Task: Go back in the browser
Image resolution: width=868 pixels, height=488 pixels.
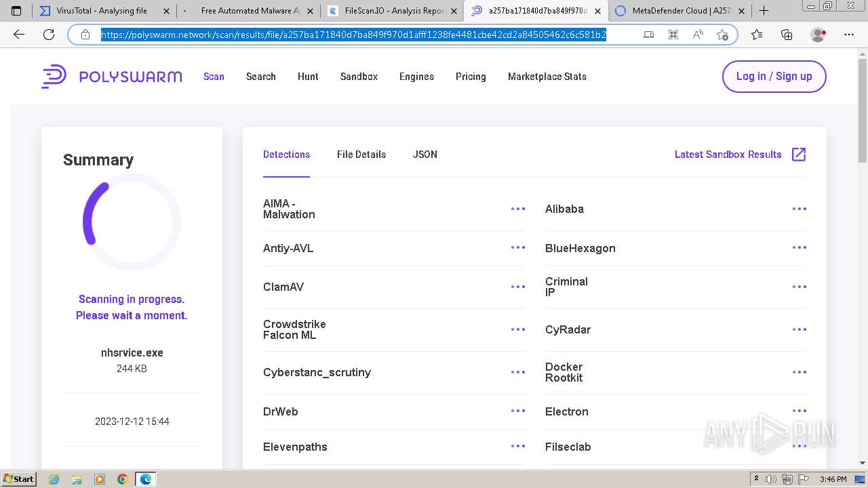Action: (x=19, y=35)
